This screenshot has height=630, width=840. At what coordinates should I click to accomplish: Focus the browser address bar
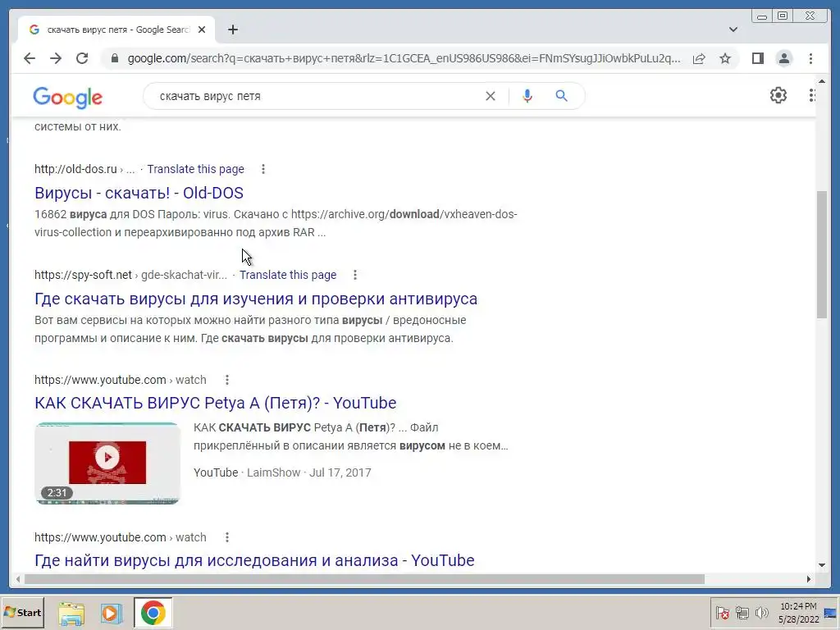pyautogui.click(x=404, y=58)
